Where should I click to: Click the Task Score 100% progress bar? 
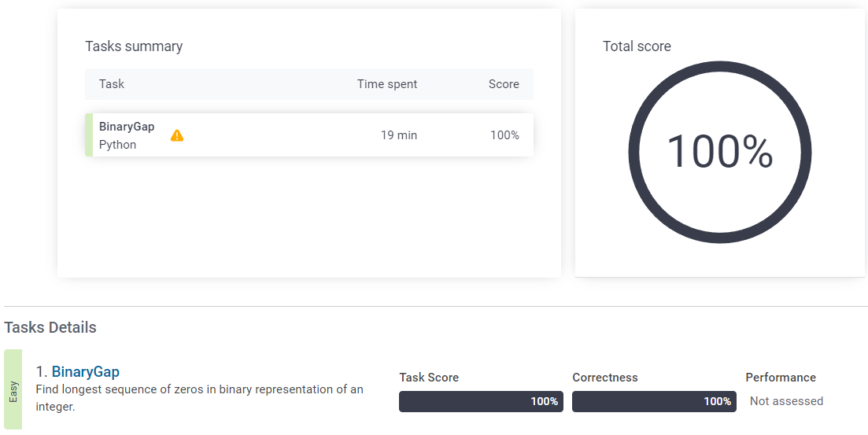point(481,401)
